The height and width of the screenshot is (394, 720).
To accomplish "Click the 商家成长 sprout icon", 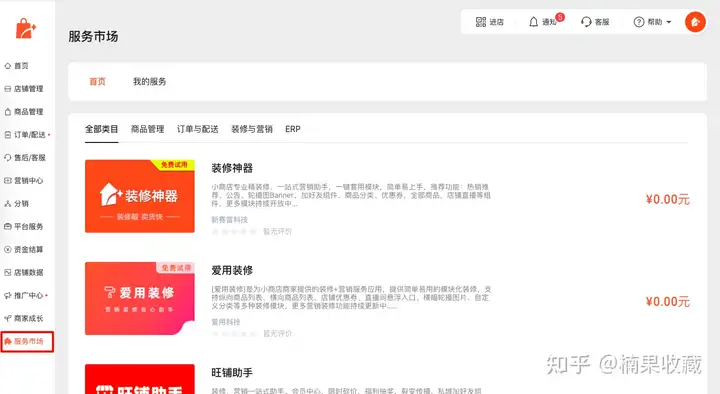I will (x=8, y=318).
